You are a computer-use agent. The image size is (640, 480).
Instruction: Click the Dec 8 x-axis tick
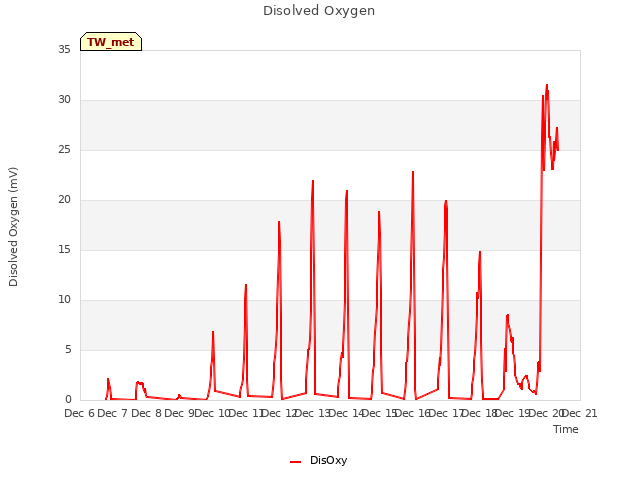tap(146, 413)
